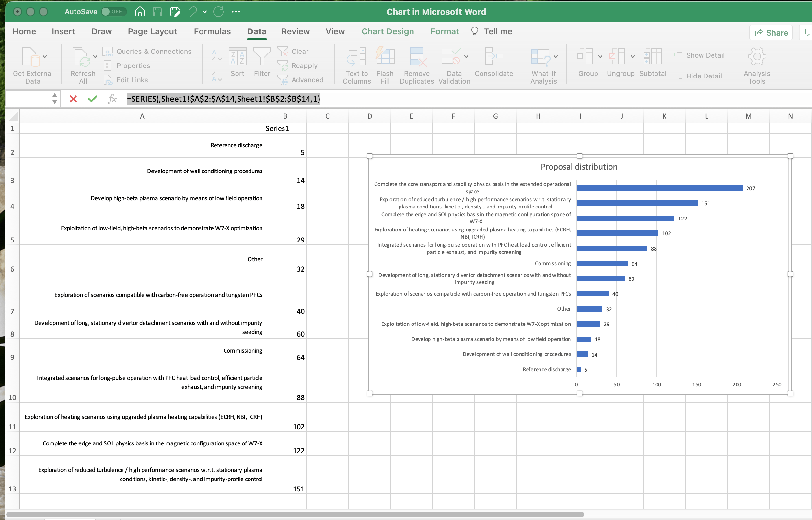Open the Data Validation dropdown arrow
This screenshot has width=812, height=520.
coord(466,57)
